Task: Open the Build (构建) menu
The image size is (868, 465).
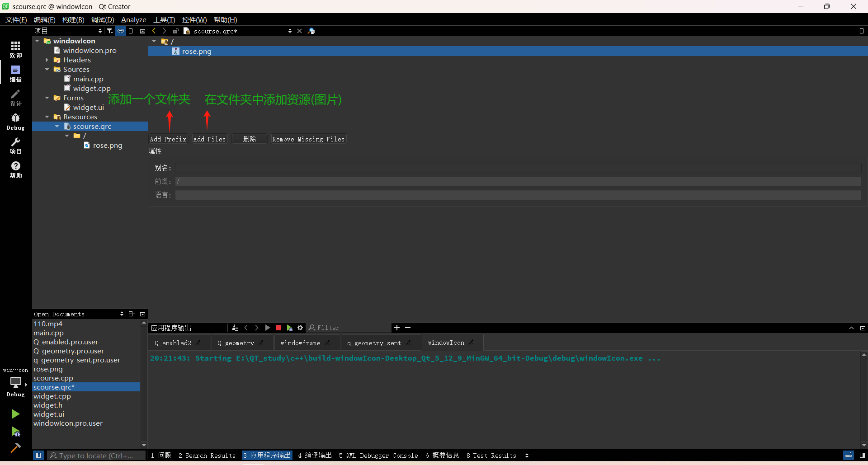Action: [73, 19]
